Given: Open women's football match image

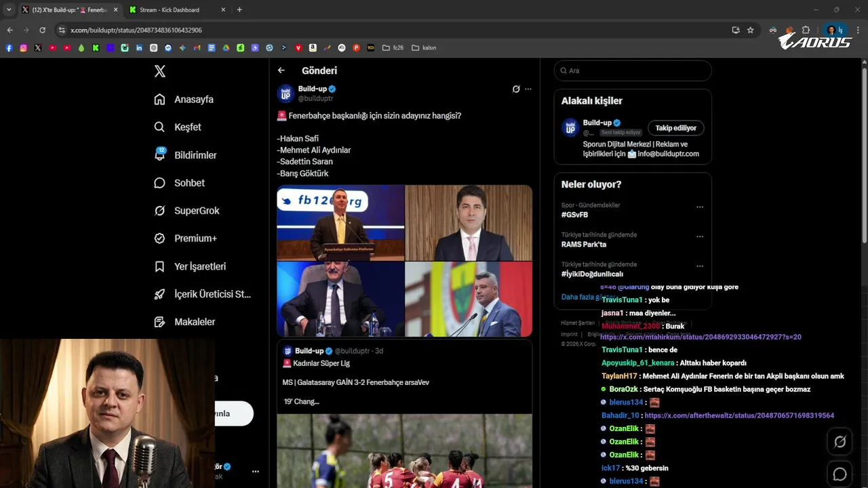Looking at the screenshot, I should click(404, 451).
